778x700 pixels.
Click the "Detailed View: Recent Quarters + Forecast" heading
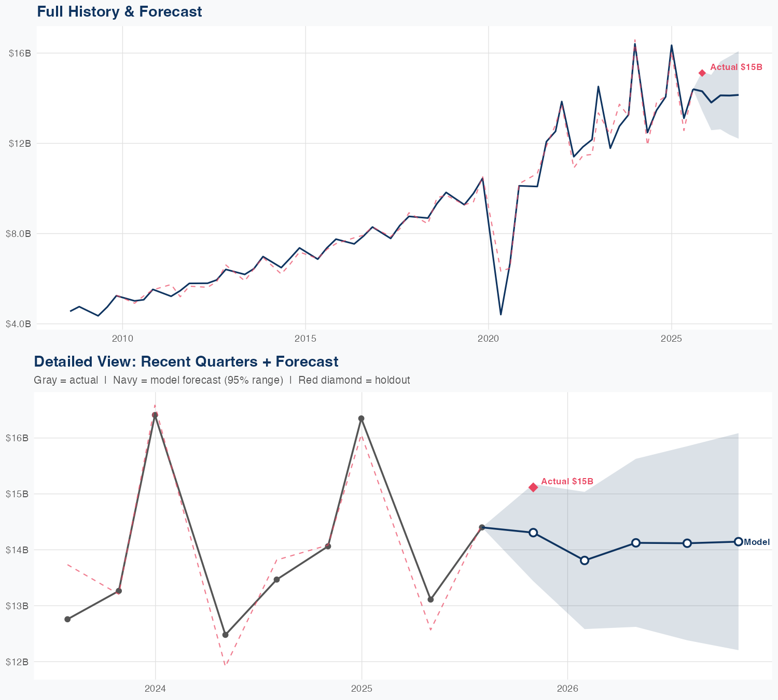coord(186,361)
